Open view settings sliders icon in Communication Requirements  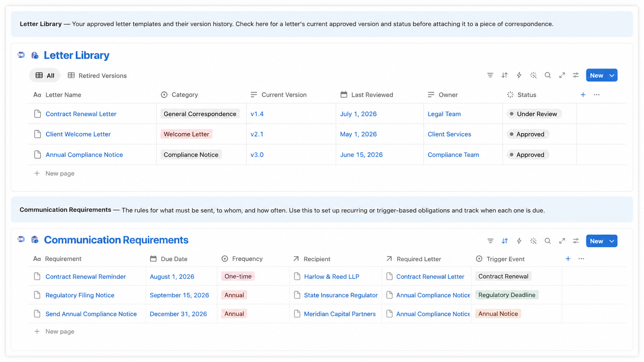[x=576, y=241]
